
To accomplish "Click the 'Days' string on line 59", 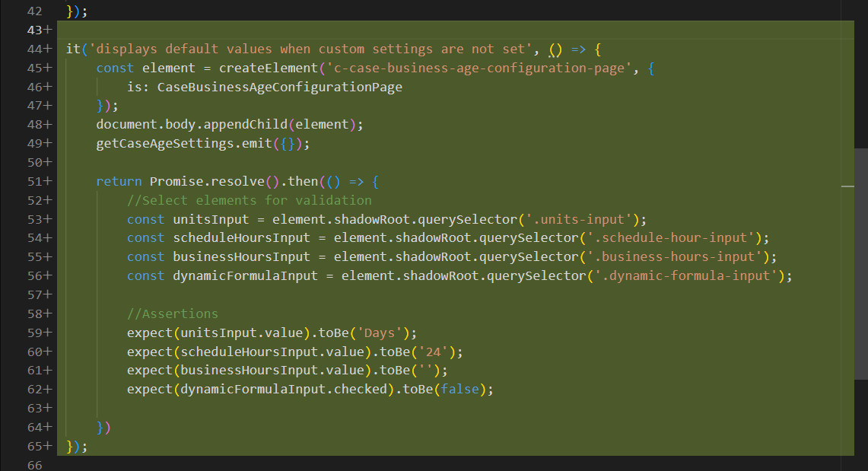I will 379,333.
